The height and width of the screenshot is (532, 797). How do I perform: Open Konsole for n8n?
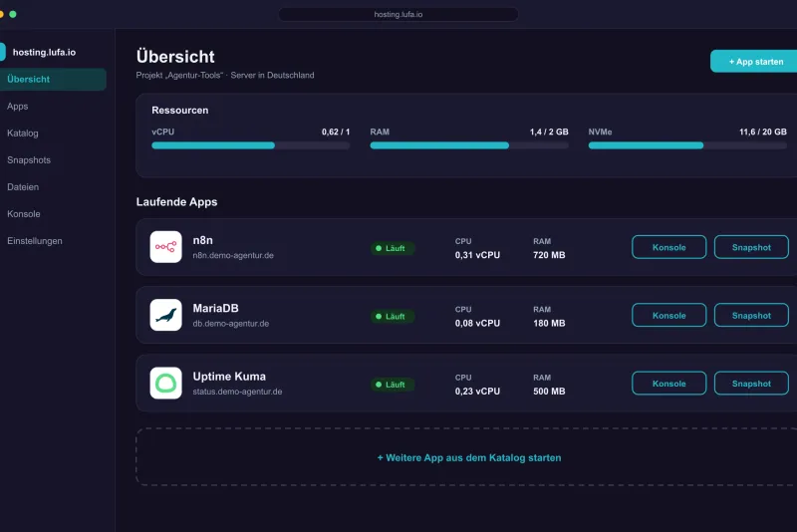(668, 247)
